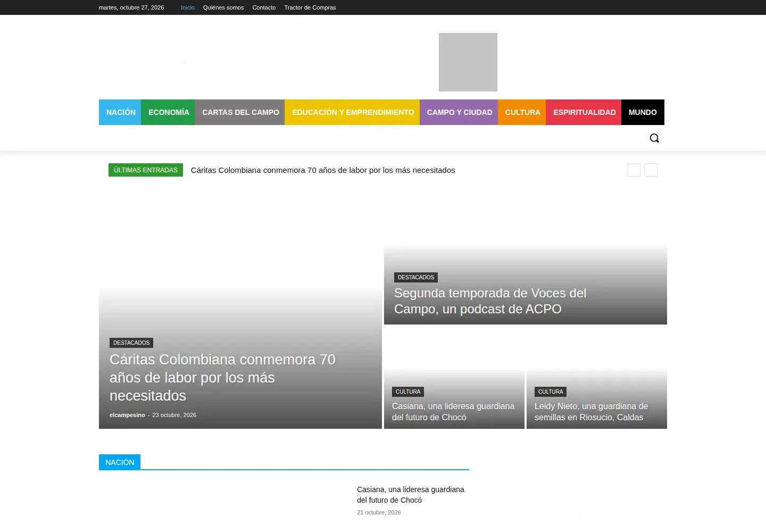The image size is (766, 532).
Task: Open Leidy Nieto guardiana de semillas article
Action: (591, 412)
